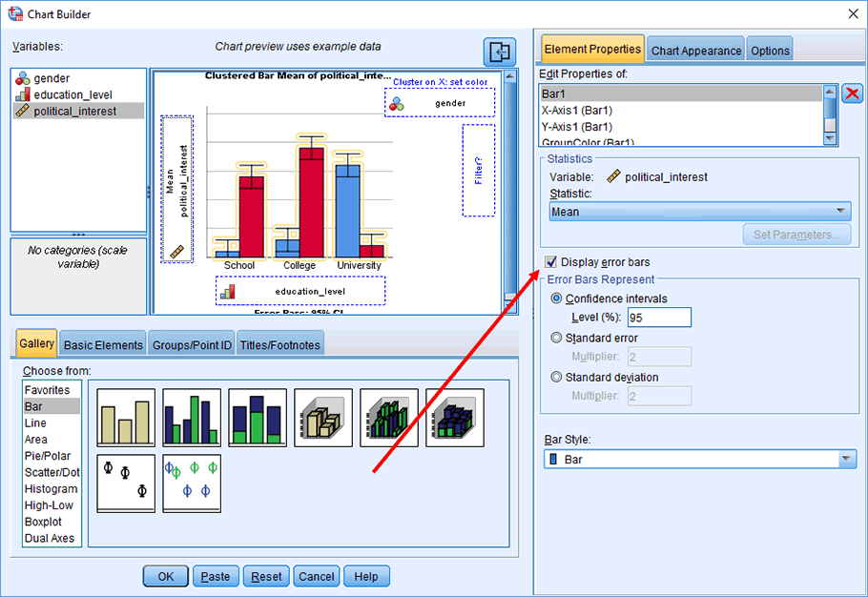The width and height of the screenshot is (868, 597).
Task: Select Standard error radio button
Action: coord(556,338)
